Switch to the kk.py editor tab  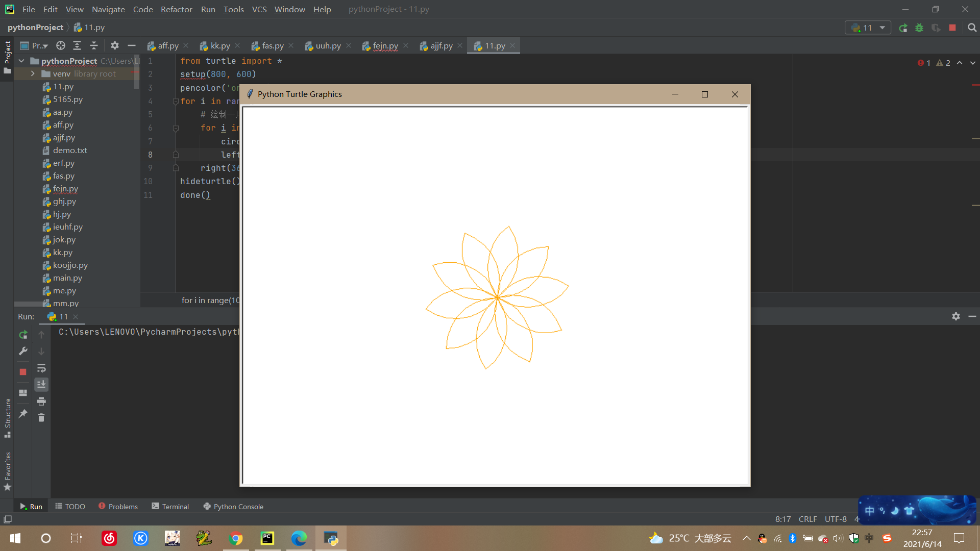[x=220, y=45]
